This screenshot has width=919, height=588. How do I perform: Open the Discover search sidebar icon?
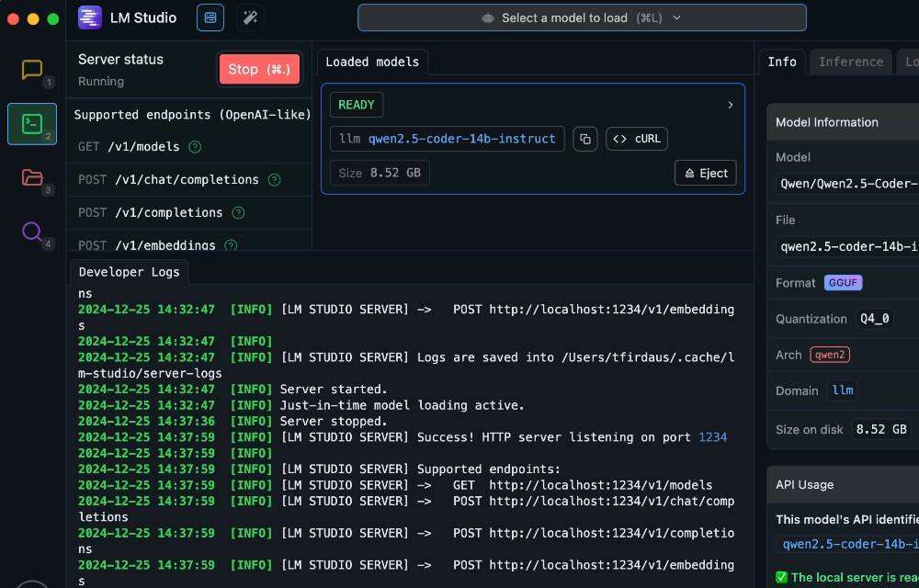(32, 231)
